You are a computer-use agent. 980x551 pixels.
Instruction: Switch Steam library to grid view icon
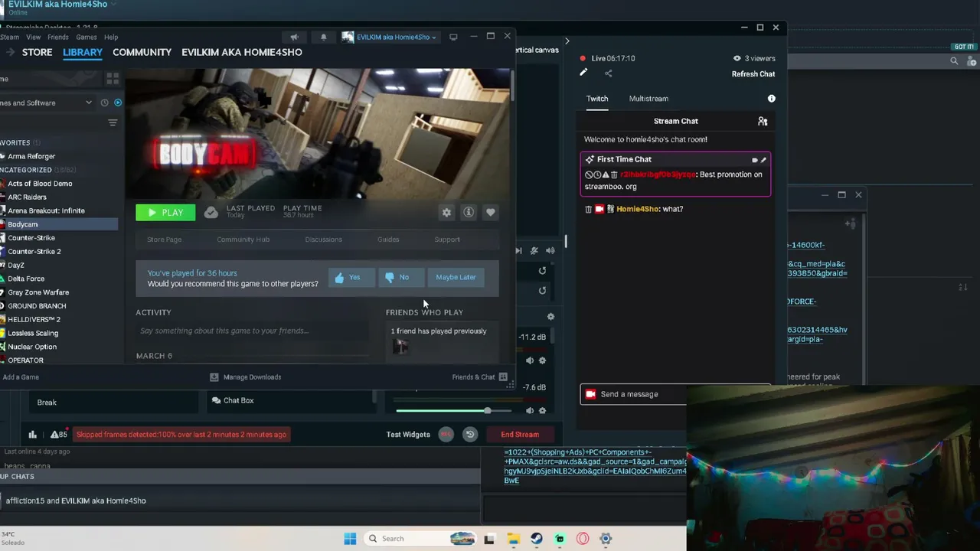pos(113,79)
